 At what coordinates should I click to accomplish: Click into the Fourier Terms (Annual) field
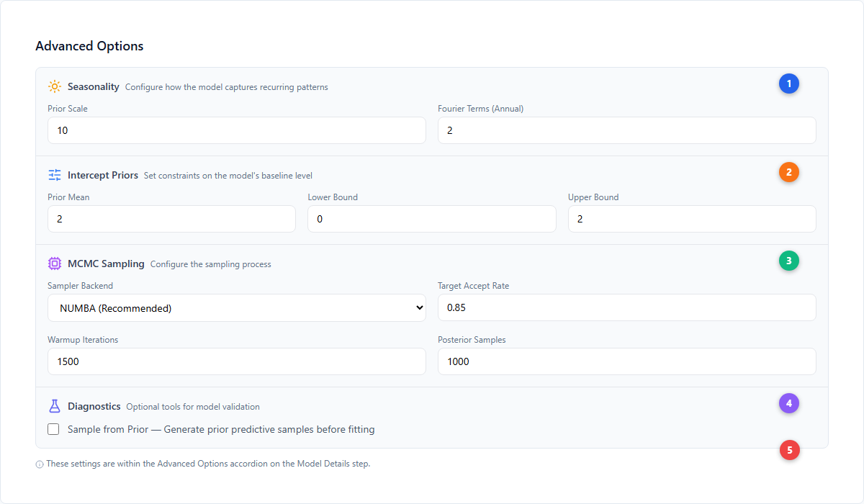tap(627, 130)
